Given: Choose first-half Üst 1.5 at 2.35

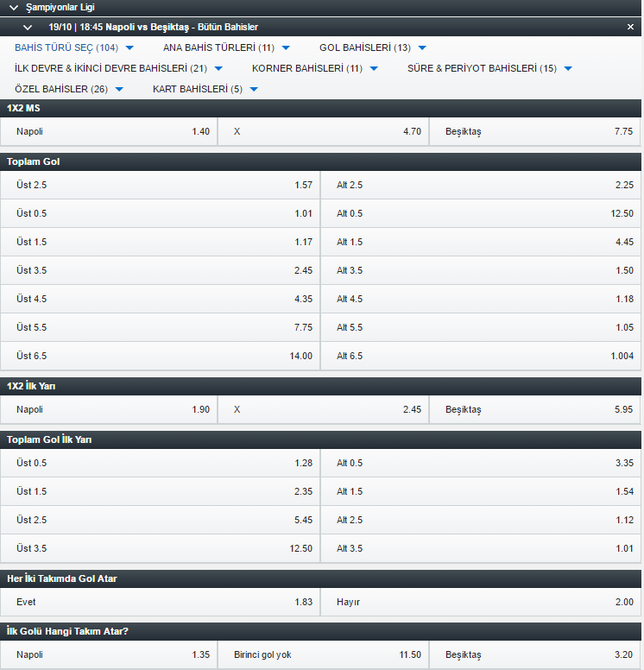Looking at the screenshot, I should point(163,491).
